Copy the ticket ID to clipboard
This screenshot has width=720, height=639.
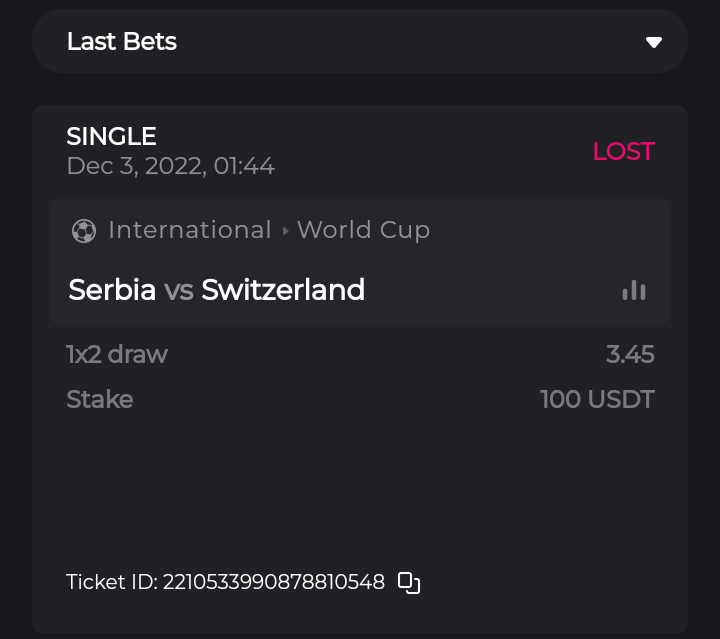tap(409, 582)
